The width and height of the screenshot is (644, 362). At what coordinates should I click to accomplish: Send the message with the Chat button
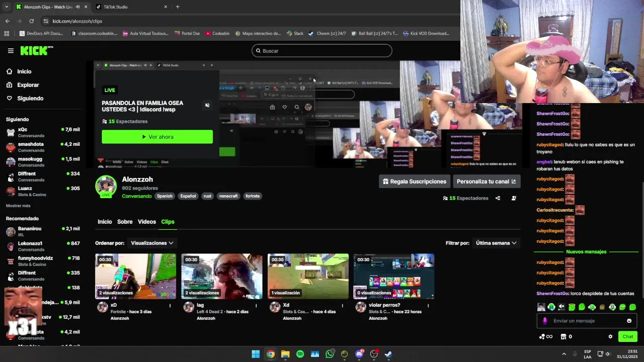(x=627, y=337)
